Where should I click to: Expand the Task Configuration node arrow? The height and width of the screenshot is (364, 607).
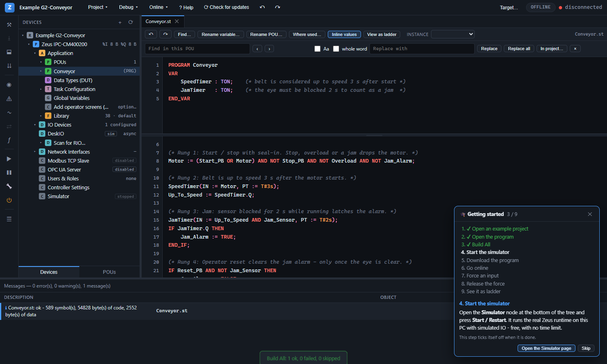[x=41, y=89]
